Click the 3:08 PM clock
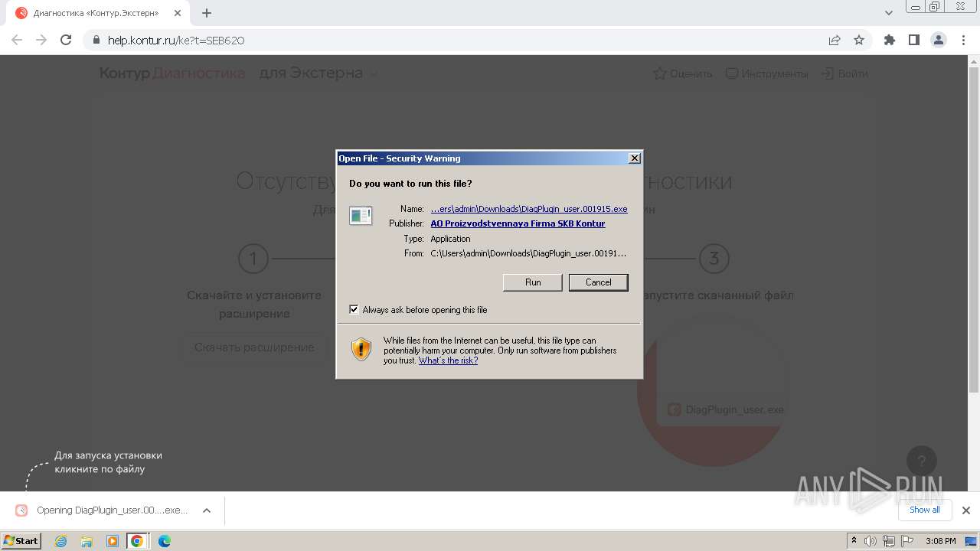Viewport: 980px width, 551px height. (x=940, y=541)
